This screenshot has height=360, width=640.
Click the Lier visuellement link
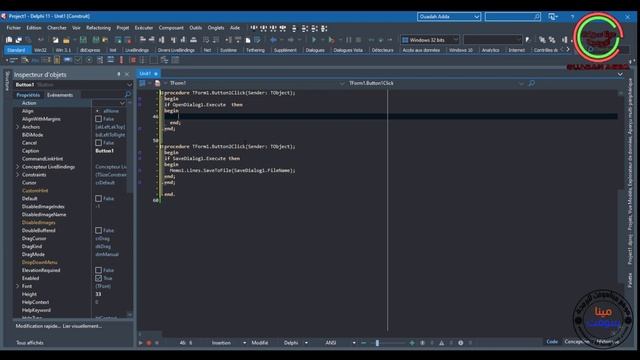[x=82, y=326]
